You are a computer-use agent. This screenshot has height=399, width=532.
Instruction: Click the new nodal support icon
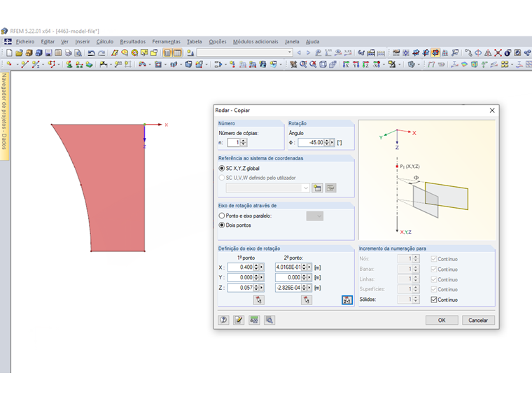pyautogui.click(x=69, y=64)
